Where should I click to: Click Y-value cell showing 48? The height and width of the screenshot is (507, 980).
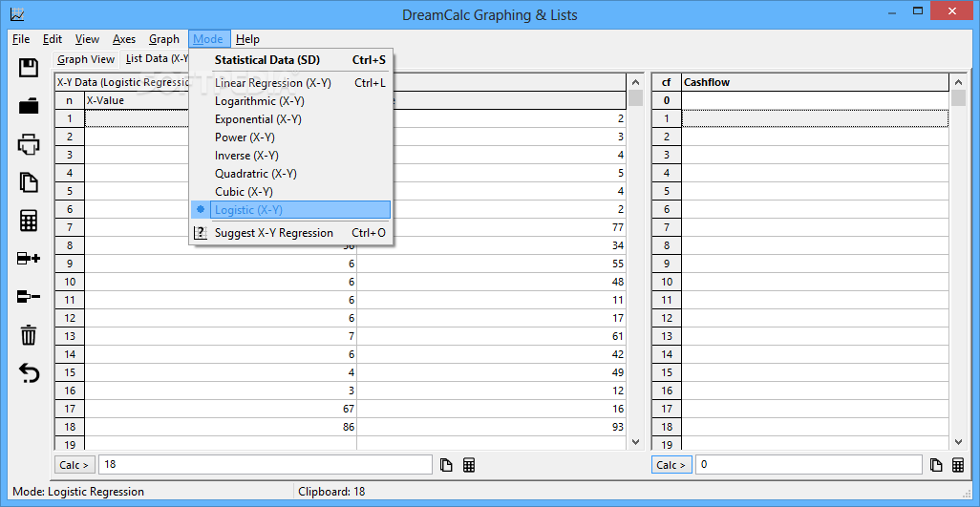coord(491,282)
